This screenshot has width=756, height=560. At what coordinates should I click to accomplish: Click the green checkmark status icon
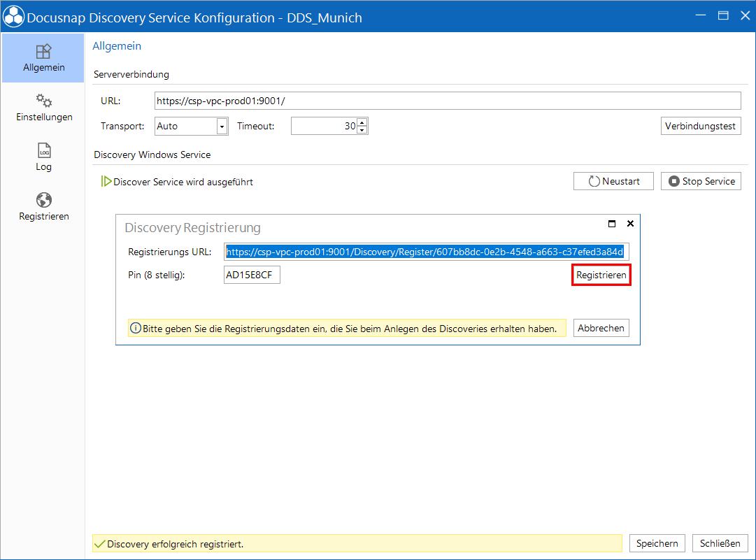pyautogui.click(x=100, y=544)
